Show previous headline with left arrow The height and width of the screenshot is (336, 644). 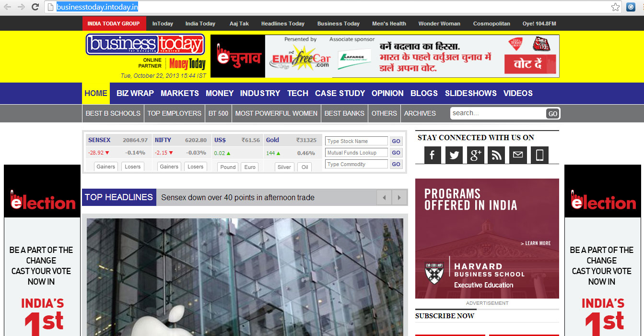coord(384,197)
